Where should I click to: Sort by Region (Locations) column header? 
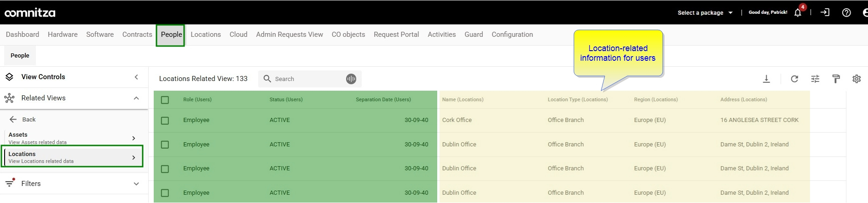[x=656, y=99]
